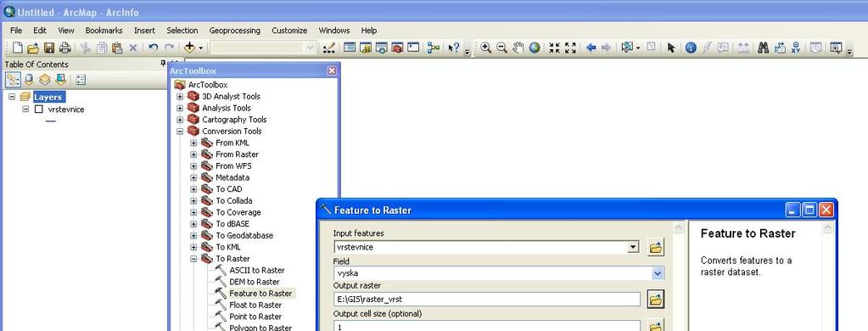Collapse the Layers data frame
This screenshot has width=868, height=331.
pyautogui.click(x=12, y=97)
